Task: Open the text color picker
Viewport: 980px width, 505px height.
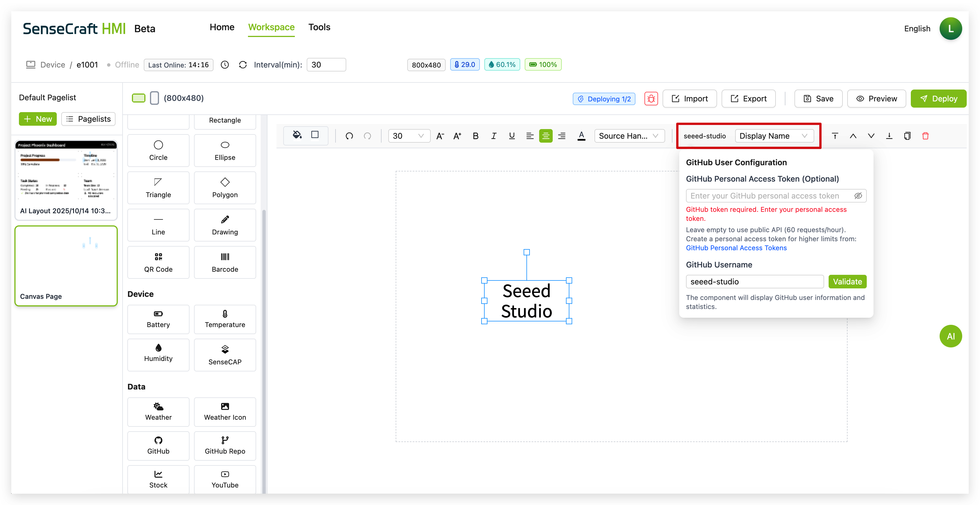Action: [x=581, y=136]
